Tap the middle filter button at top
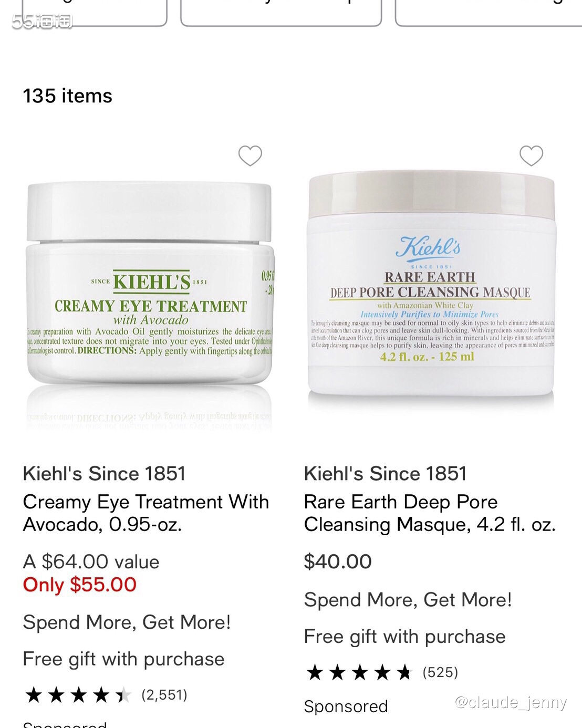 [281, 13]
